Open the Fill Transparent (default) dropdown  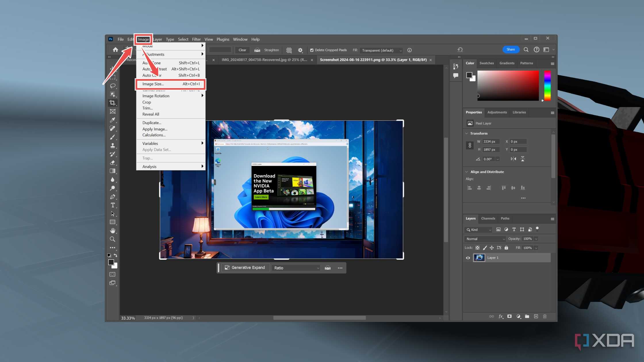tap(381, 50)
